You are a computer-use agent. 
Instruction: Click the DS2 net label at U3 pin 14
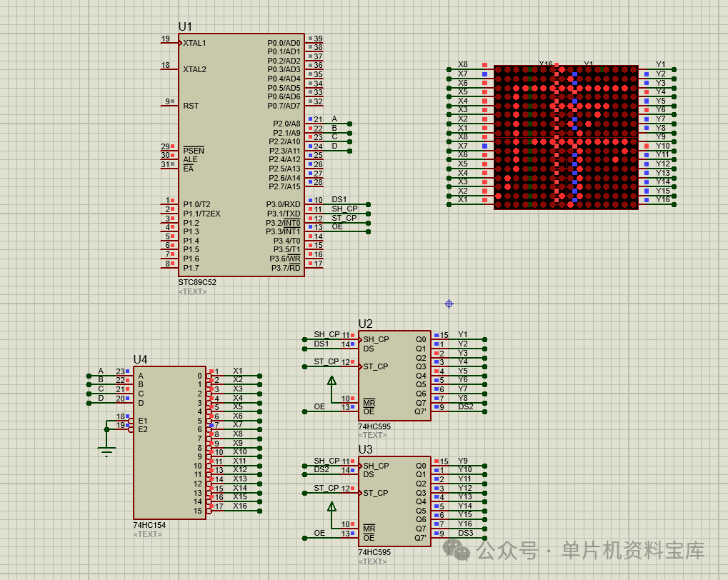(321, 469)
